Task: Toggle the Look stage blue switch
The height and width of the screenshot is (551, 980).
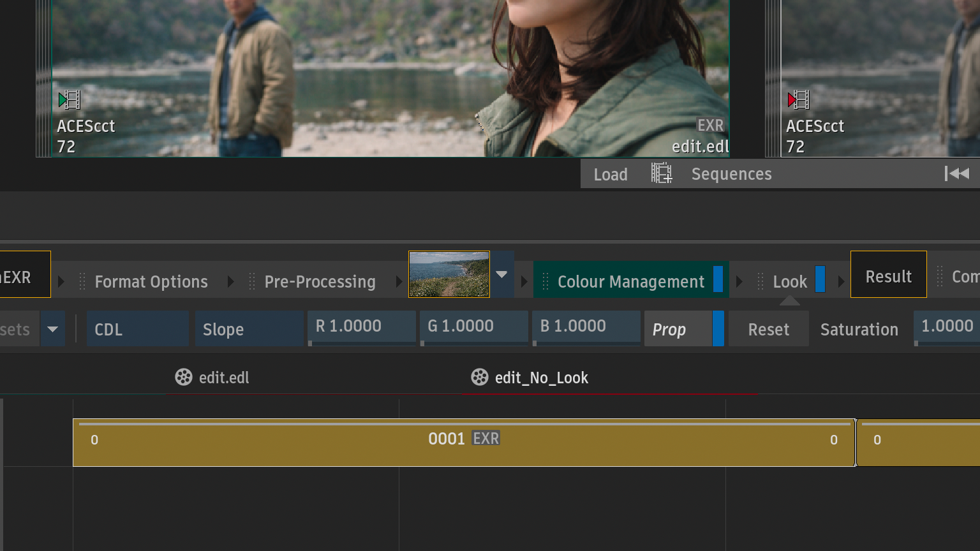Action: point(820,279)
